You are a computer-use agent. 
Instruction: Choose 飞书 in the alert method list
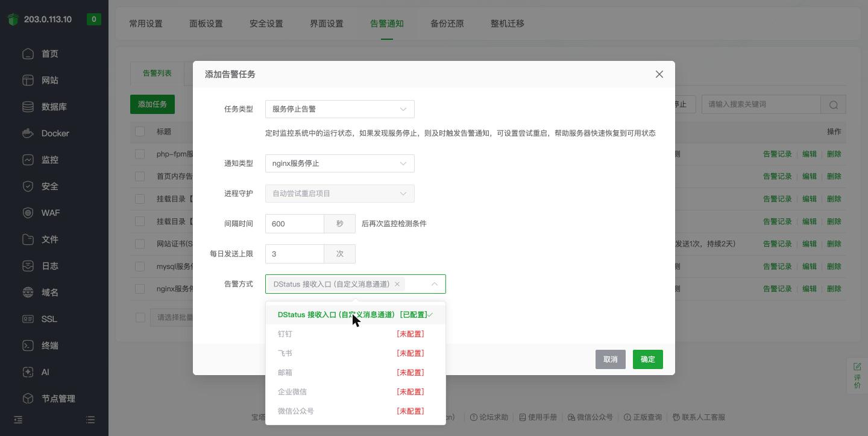click(x=356, y=353)
